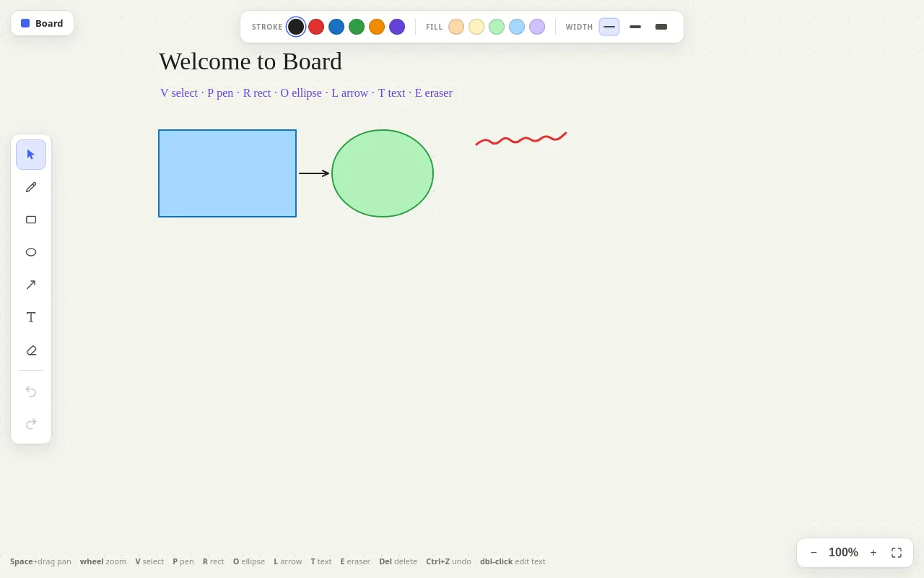Set stroke color to blue

pyautogui.click(x=336, y=27)
